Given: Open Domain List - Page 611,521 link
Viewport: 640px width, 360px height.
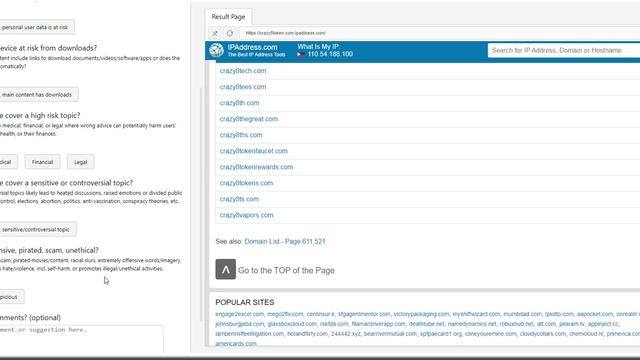Looking at the screenshot, I should click(285, 241).
